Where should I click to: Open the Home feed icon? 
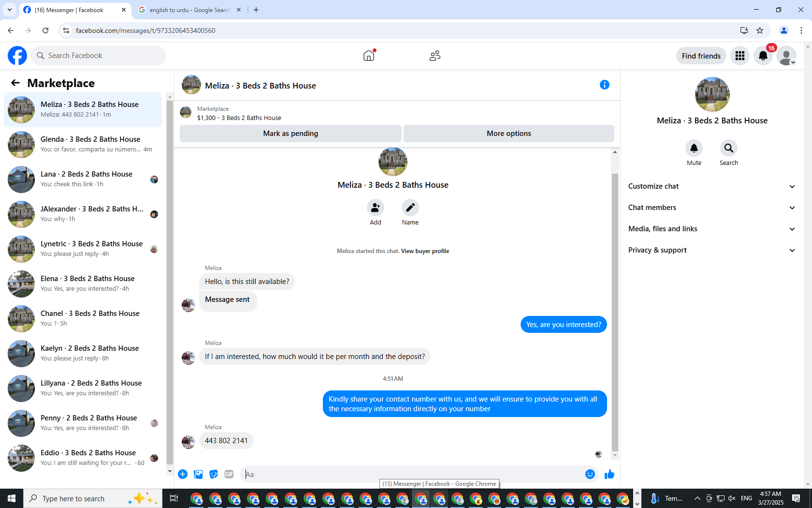pos(369,56)
